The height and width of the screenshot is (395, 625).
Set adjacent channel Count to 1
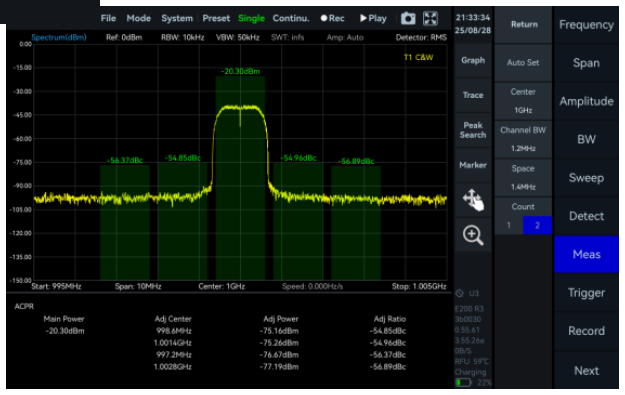click(x=509, y=225)
